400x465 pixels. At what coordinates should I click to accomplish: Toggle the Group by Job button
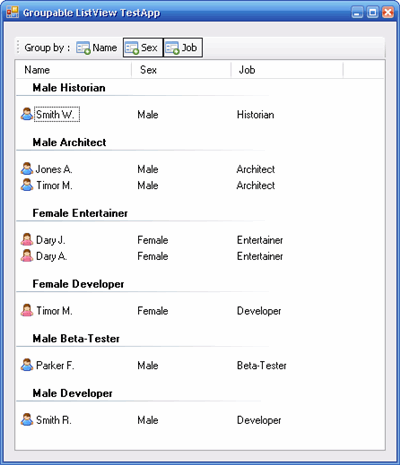coord(183,48)
